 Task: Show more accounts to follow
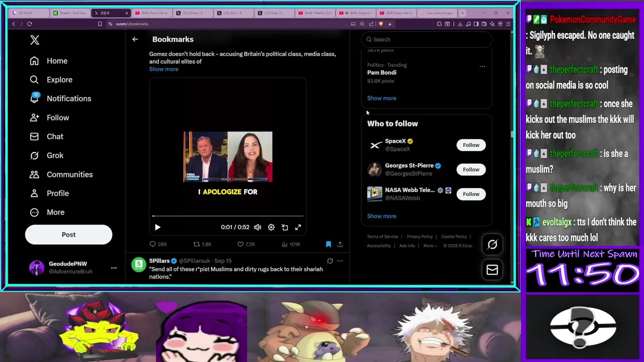tap(382, 216)
